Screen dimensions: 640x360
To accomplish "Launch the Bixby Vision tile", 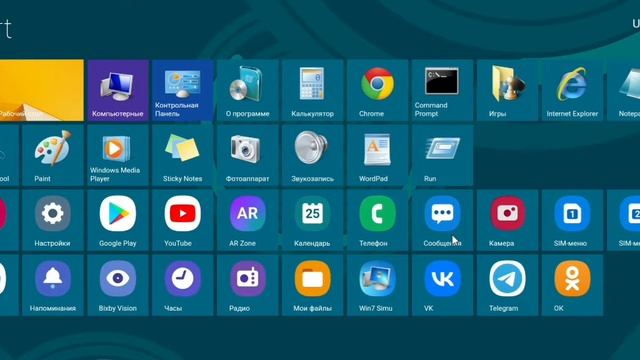I will click(x=118, y=285).
